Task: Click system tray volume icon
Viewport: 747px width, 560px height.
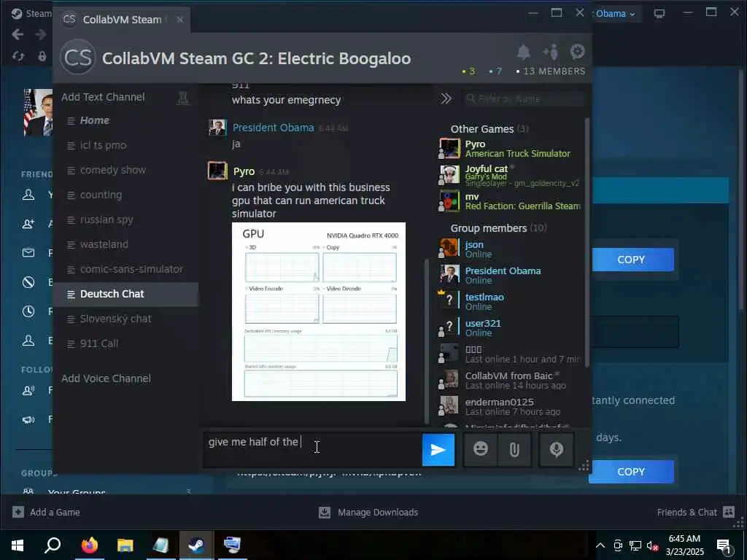Action: point(652,545)
